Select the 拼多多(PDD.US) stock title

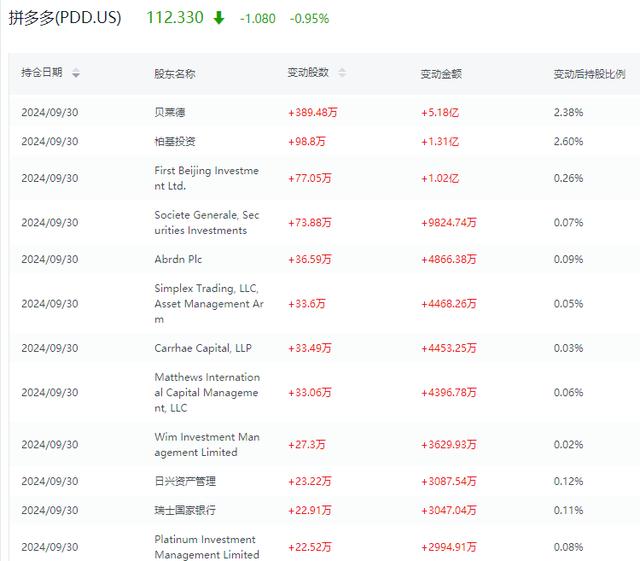coord(65,18)
